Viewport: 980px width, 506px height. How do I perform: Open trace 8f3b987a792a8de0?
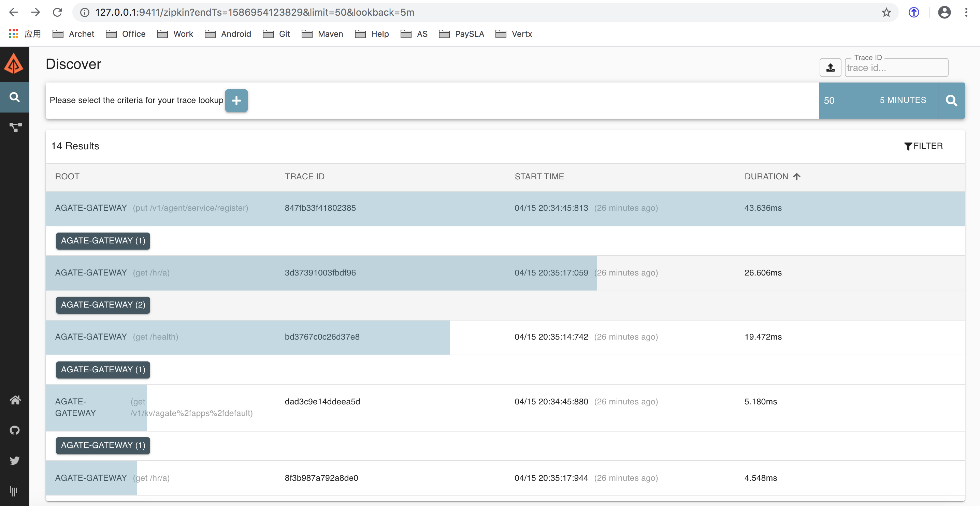coord(321,478)
